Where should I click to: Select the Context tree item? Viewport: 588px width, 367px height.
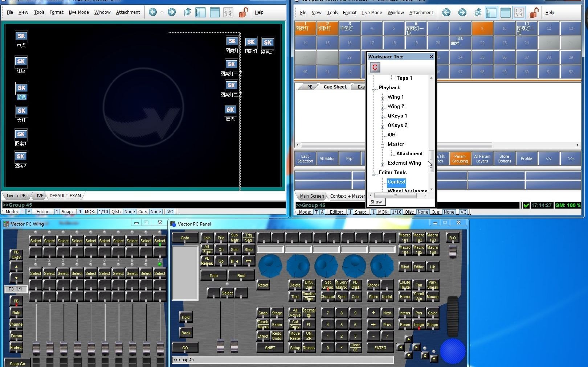[x=396, y=182]
